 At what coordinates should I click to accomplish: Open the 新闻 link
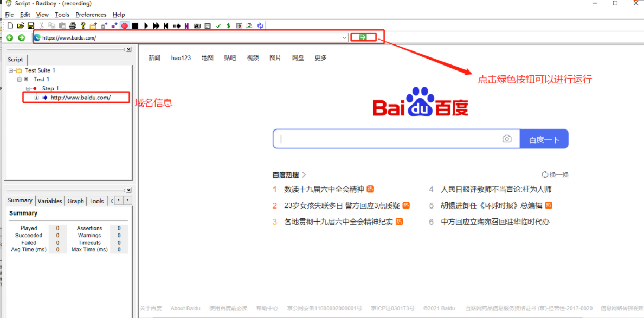154,58
